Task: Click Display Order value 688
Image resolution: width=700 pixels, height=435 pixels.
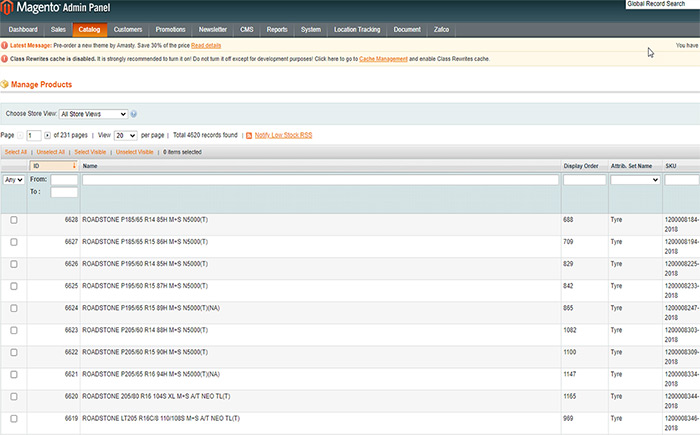Action: (568, 220)
